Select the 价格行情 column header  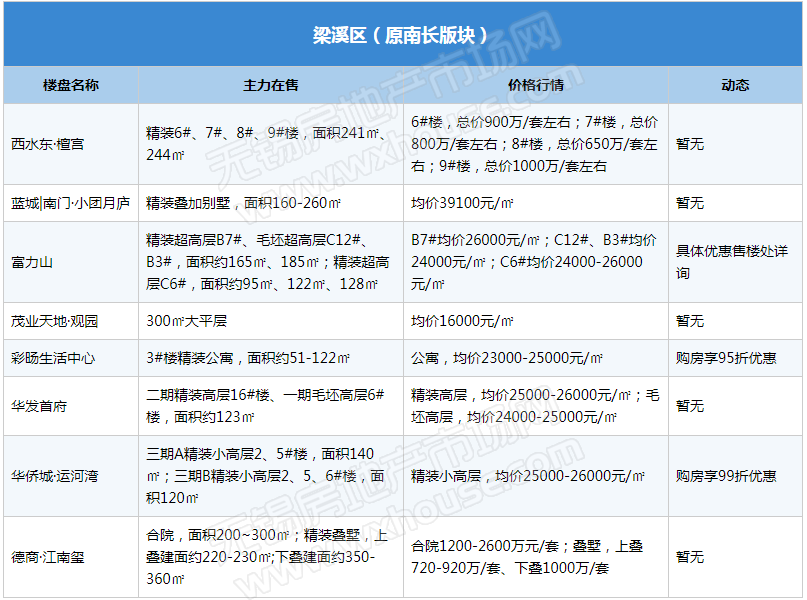tap(536, 86)
